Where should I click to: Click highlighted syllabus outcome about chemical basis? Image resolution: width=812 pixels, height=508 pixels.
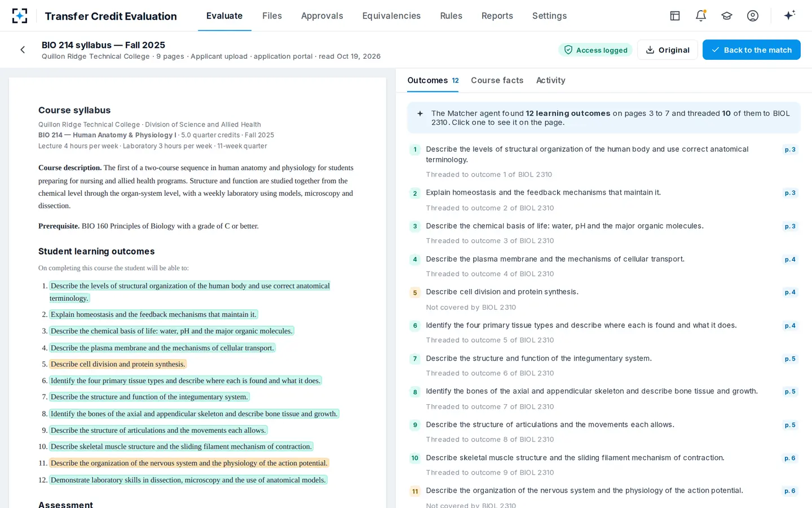[x=171, y=331]
